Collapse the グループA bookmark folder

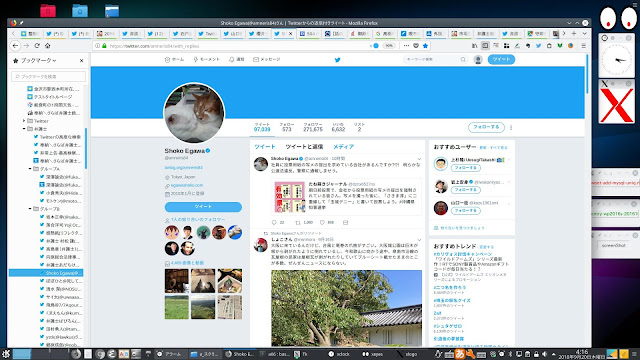coord(30,169)
